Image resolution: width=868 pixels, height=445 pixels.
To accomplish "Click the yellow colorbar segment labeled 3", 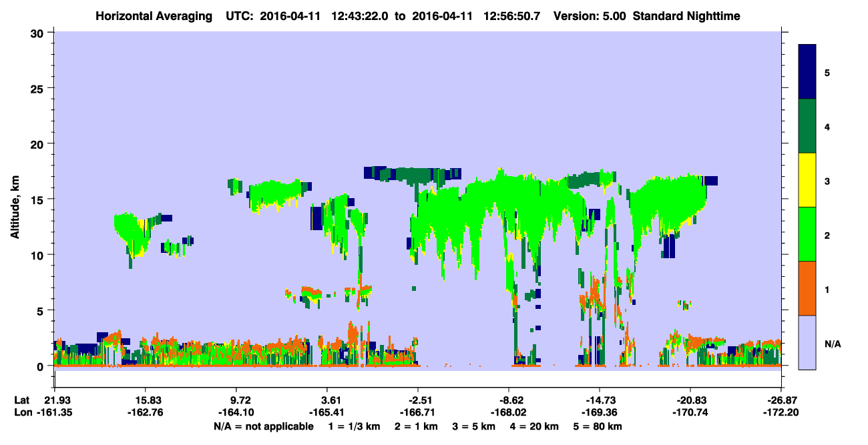I will coord(807,180).
